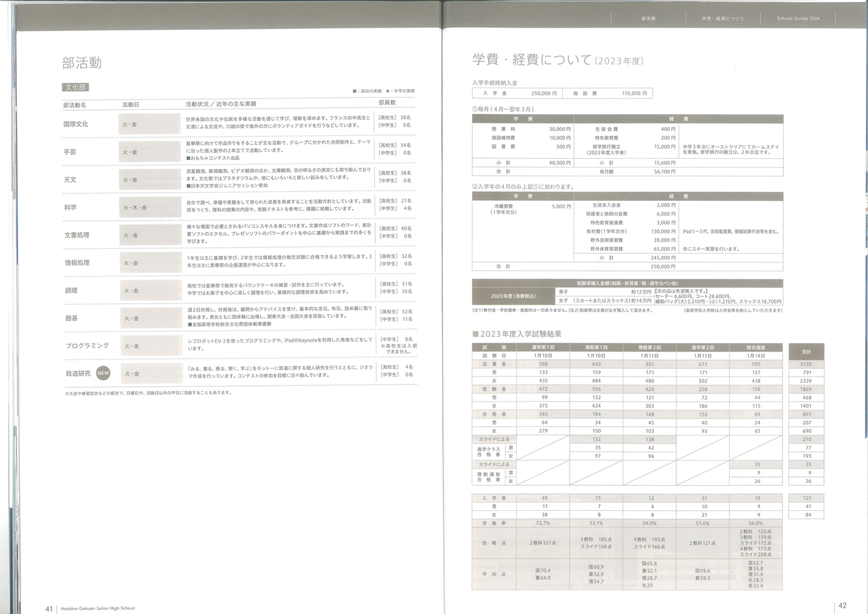
Task: Click the Hoshino Gakuen Junior High School footer
Action: click(98, 608)
